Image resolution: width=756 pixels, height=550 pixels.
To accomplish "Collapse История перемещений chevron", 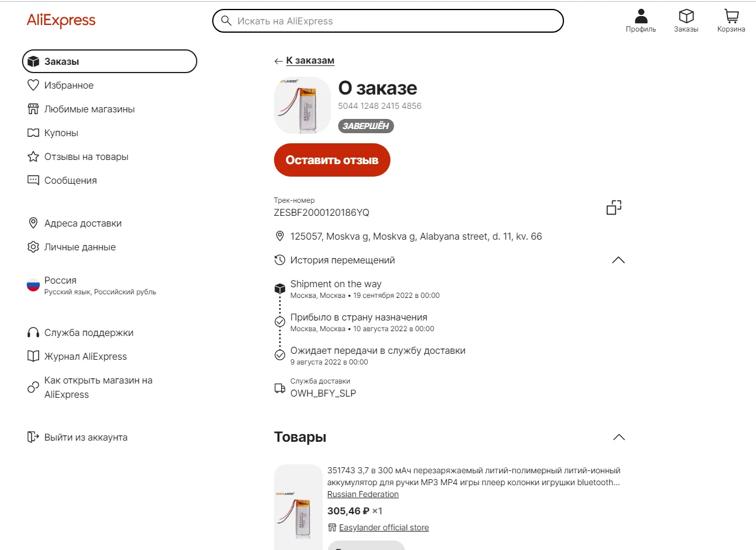I will pos(619,260).
